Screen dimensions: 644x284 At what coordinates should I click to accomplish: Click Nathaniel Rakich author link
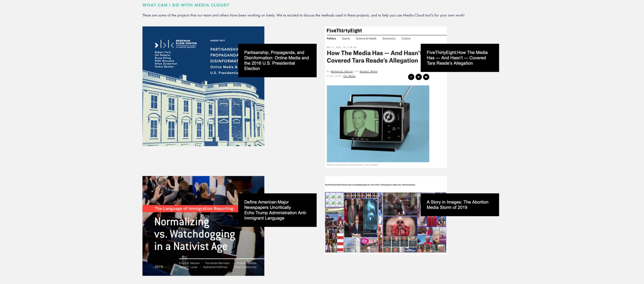342,72
